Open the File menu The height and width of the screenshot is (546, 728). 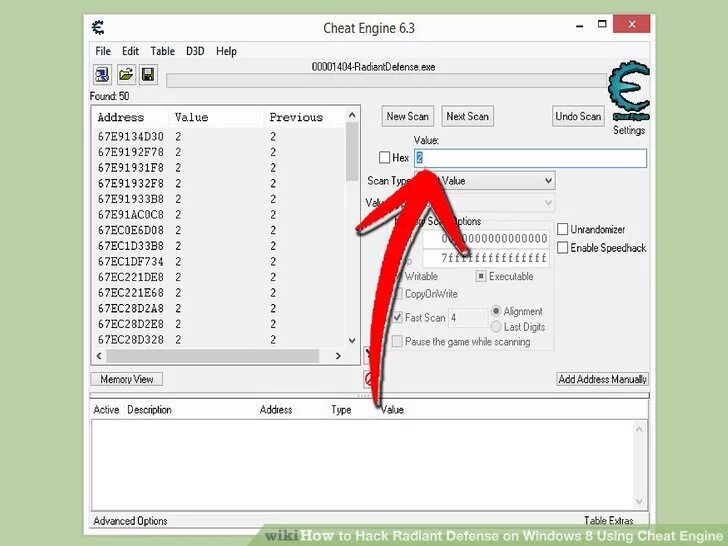click(x=103, y=51)
